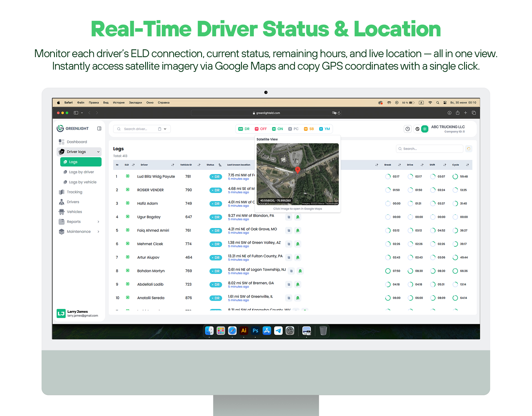Click Cycle progress ring for Anatolii Sereda
This screenshot has width=532, height=416.
455,298
